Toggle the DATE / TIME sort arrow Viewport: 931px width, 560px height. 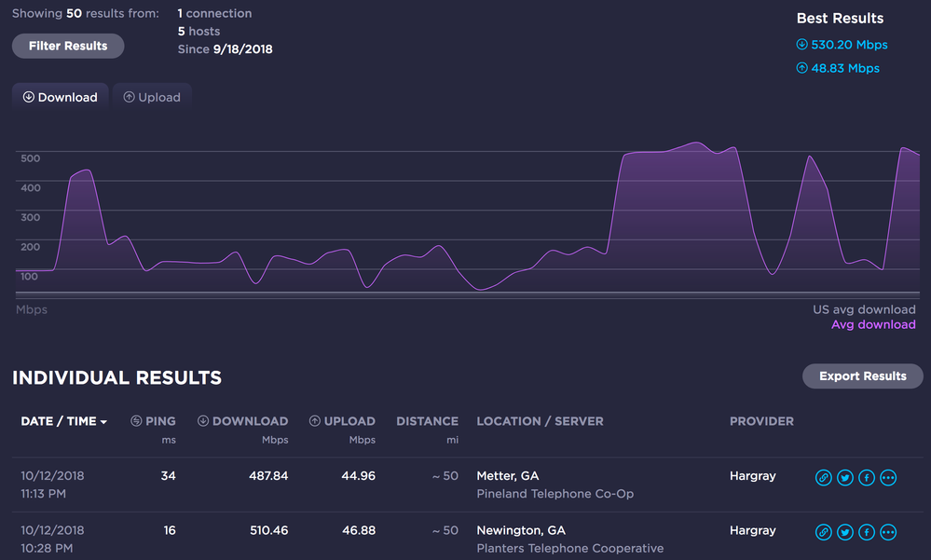pos(103,422)
